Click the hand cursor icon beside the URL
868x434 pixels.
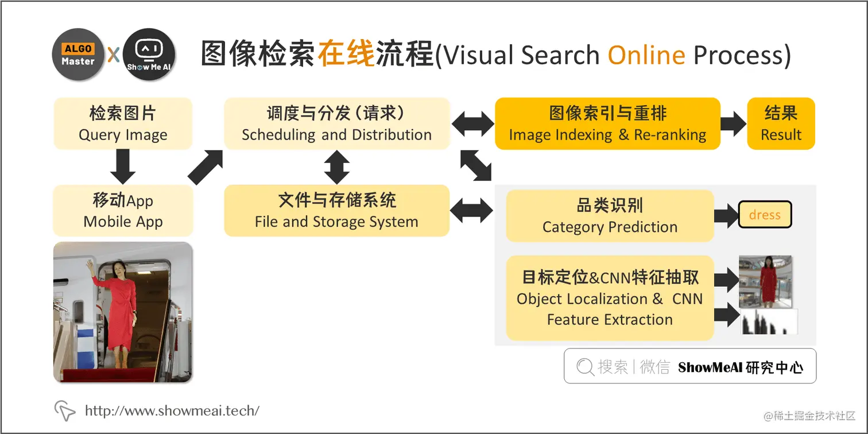coord(65,410)
